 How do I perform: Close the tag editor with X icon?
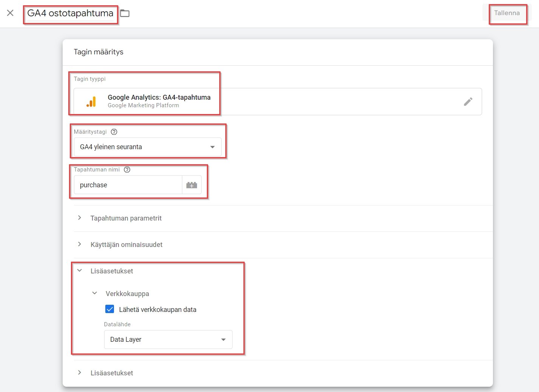click(10, 13)
